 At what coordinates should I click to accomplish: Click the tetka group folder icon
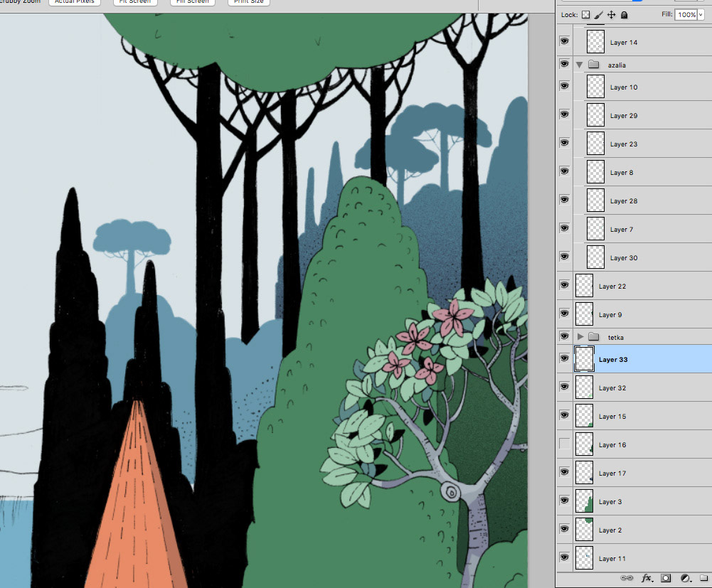593,337
